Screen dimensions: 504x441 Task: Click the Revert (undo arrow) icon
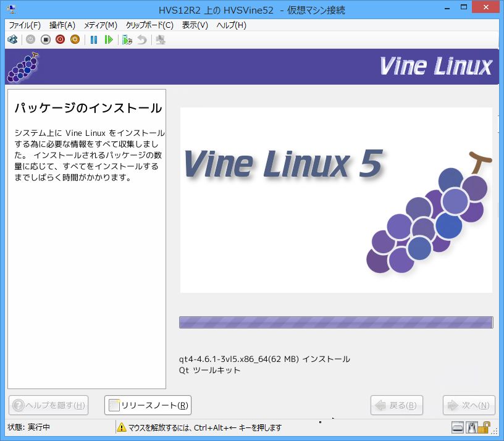pyautogui.click(x=142, y=40)
